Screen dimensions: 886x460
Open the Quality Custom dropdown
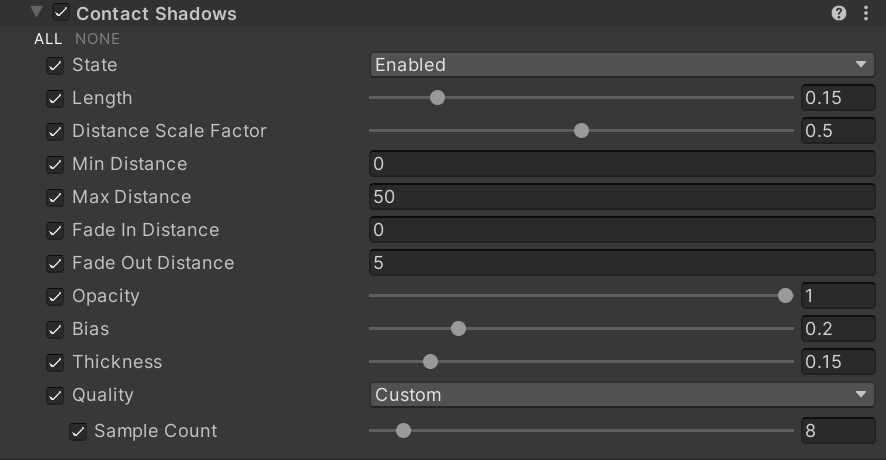[622, 395]
